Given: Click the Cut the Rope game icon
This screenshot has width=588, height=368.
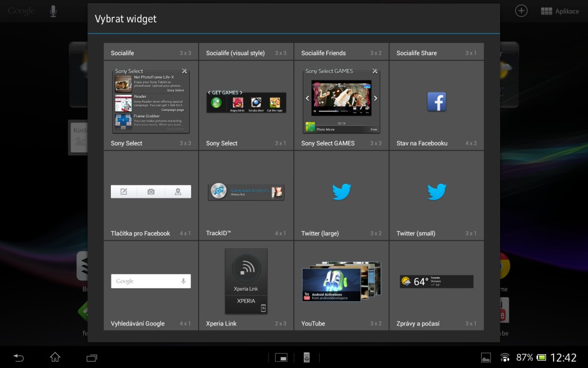Looking at the screenshot, I should 275,102.
